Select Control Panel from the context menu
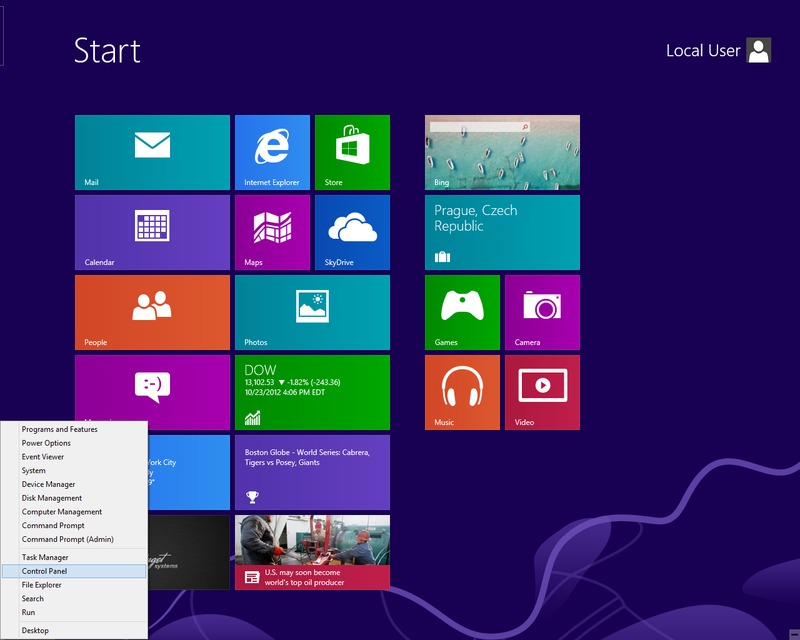The image size is (800, 640). (x=44, y=571)
